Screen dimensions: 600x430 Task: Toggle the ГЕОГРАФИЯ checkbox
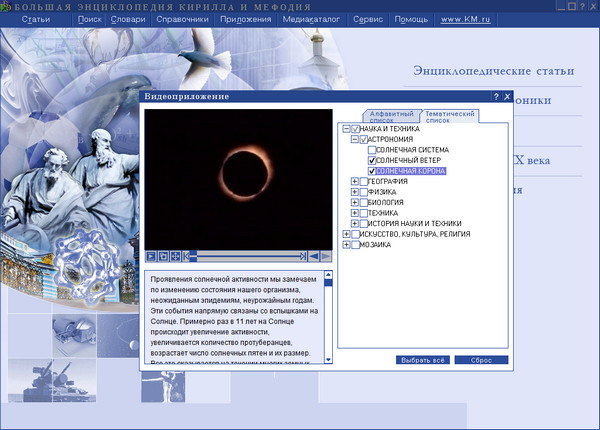click(x=365, y=182)
